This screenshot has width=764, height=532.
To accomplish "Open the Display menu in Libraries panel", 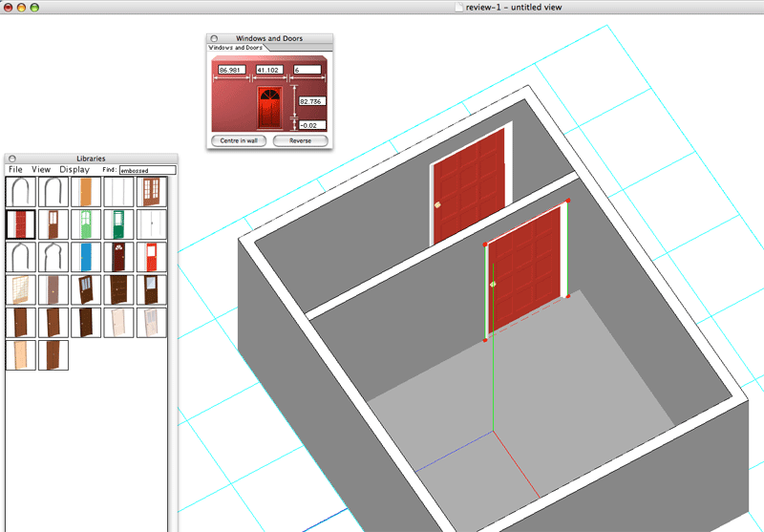I will coord(74,169).
